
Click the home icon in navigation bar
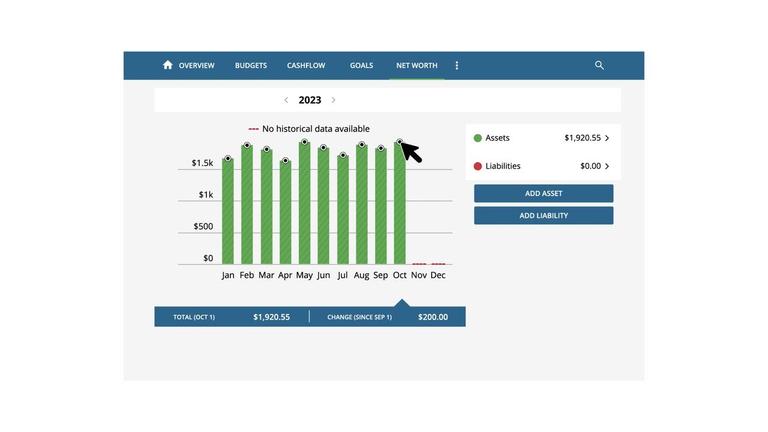(168, 65)
